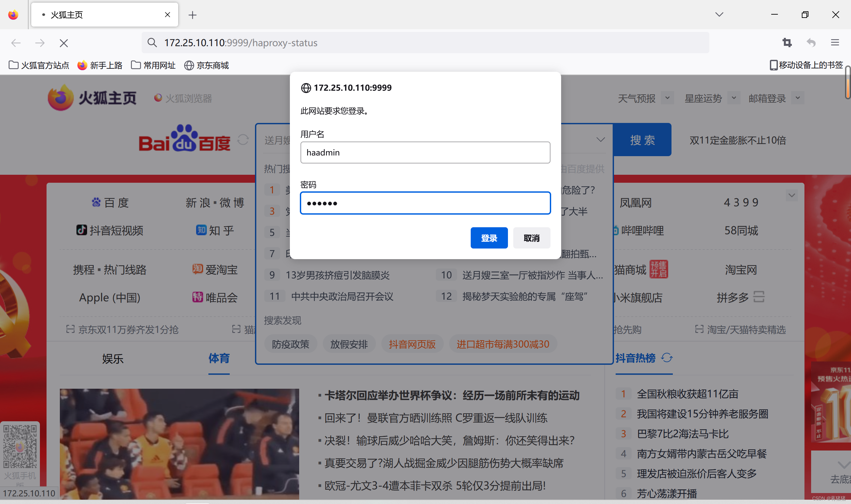
Task: Go back to previous page
Action: [16, 43]
